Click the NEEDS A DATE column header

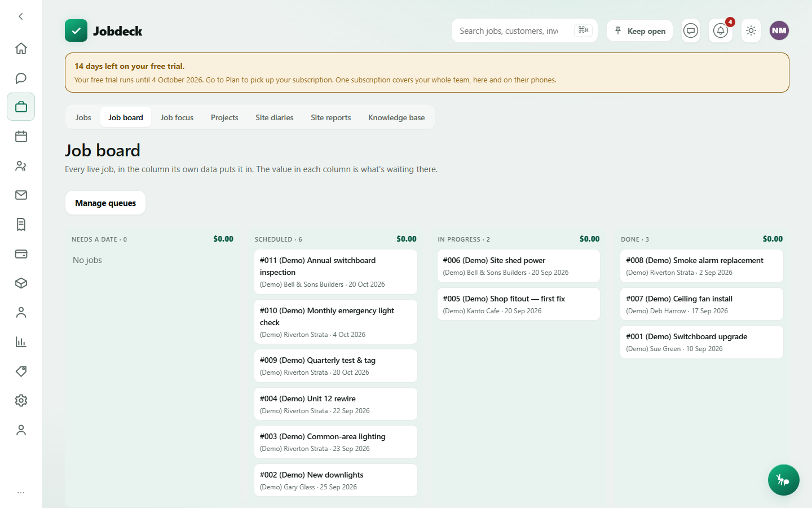99,239
